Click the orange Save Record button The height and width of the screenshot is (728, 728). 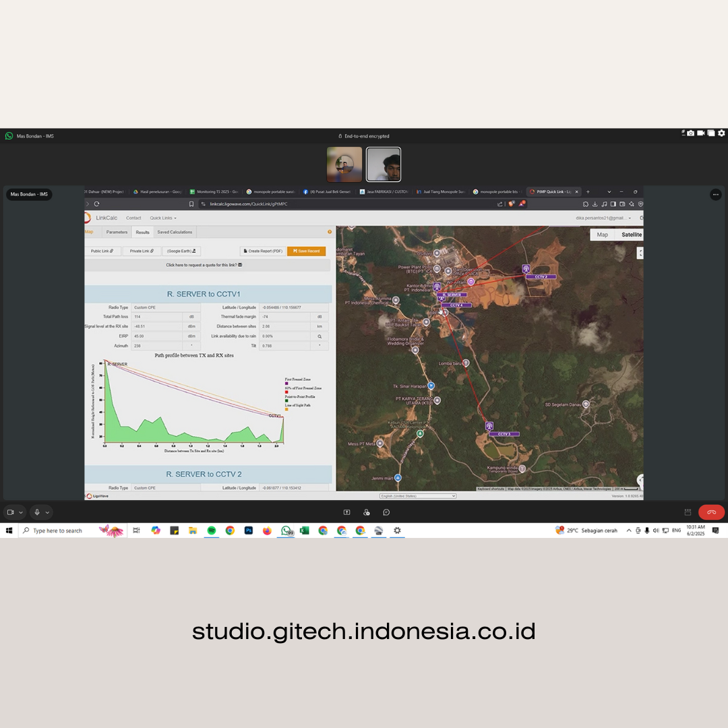(x=306, y=251)
